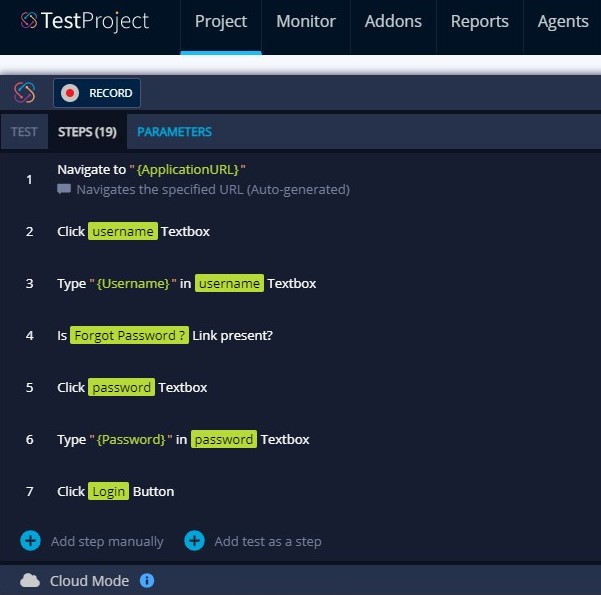
Task: Select the STEPS (19) tab
Action: tap(87, 132)
